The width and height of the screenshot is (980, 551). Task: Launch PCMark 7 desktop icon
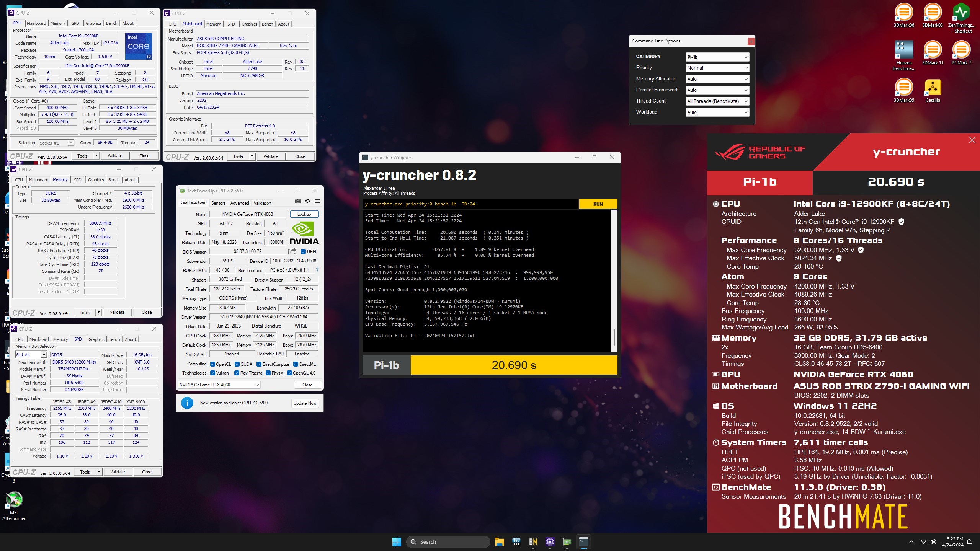961,53
